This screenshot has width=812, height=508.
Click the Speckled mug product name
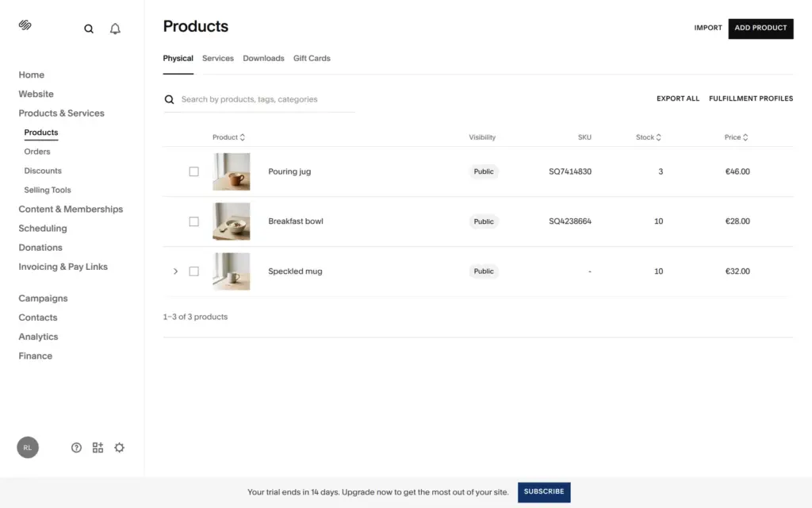pyautogui.click(x=295, y=271)
